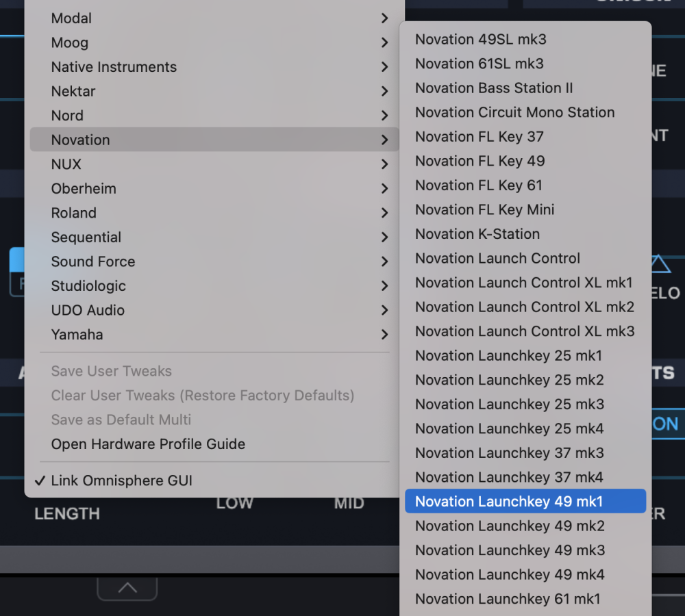Viewport: 685px width, 616px height.
Task: Toggle the ON switch at right edge
Action: tap(664, 424)
